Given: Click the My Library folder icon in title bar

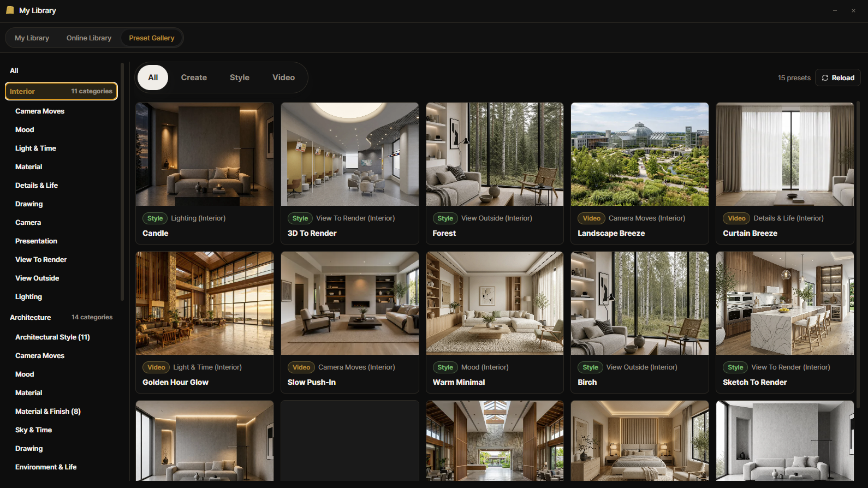Looking at the screenshot, I should point(10,10).
